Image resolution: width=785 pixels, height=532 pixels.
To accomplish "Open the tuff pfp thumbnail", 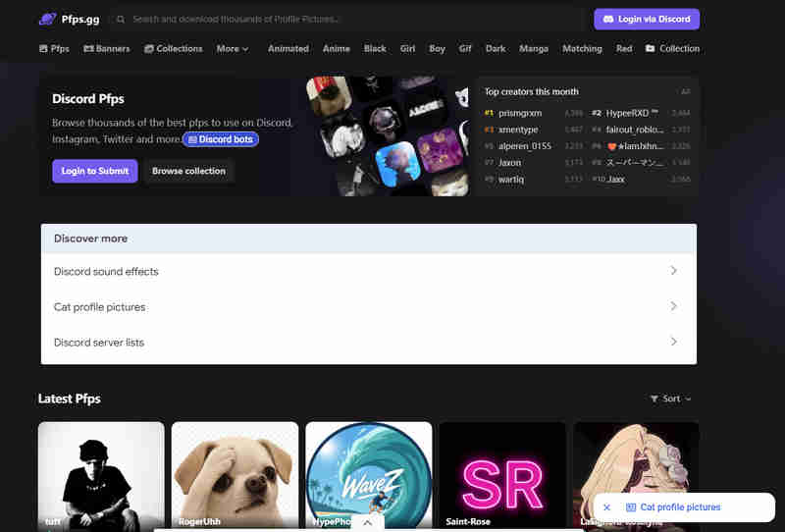I will click(101, 476).
